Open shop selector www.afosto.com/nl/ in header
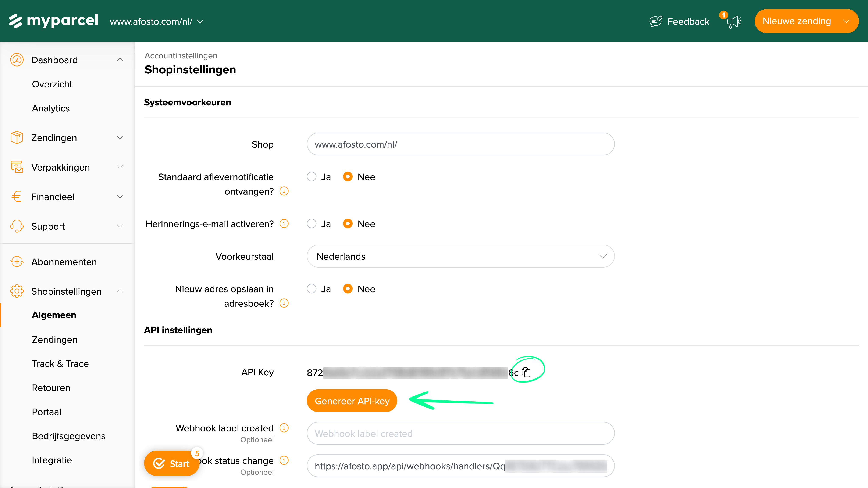 157,22
